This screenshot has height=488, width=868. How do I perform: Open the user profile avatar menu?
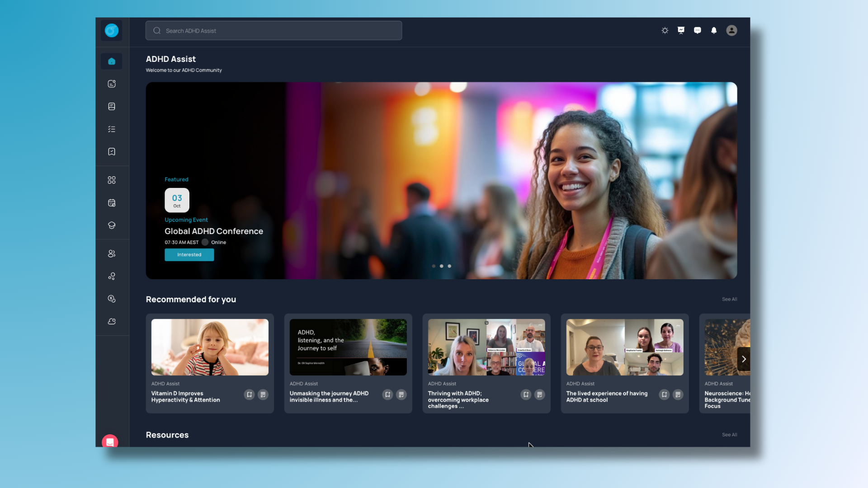731,31
